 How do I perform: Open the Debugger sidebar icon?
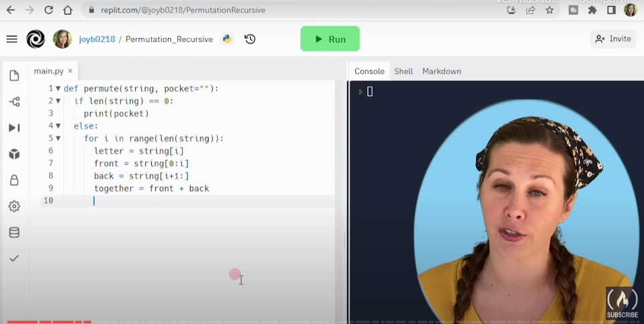coord(14,128)
